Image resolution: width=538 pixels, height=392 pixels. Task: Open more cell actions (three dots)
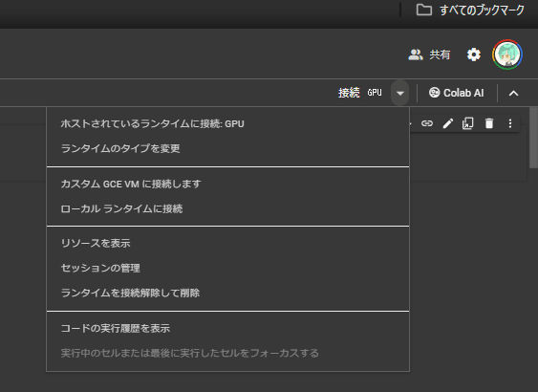coord(510,123)
